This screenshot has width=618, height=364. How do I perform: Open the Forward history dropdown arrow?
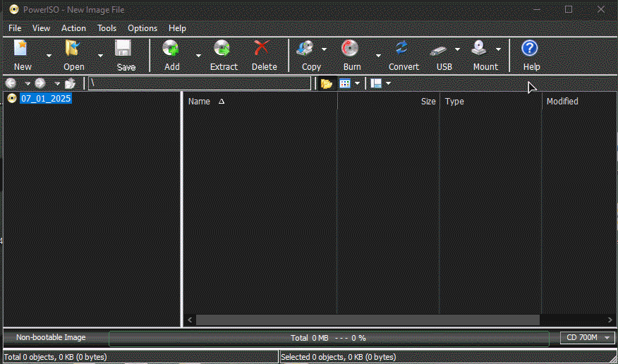[56, 83]
